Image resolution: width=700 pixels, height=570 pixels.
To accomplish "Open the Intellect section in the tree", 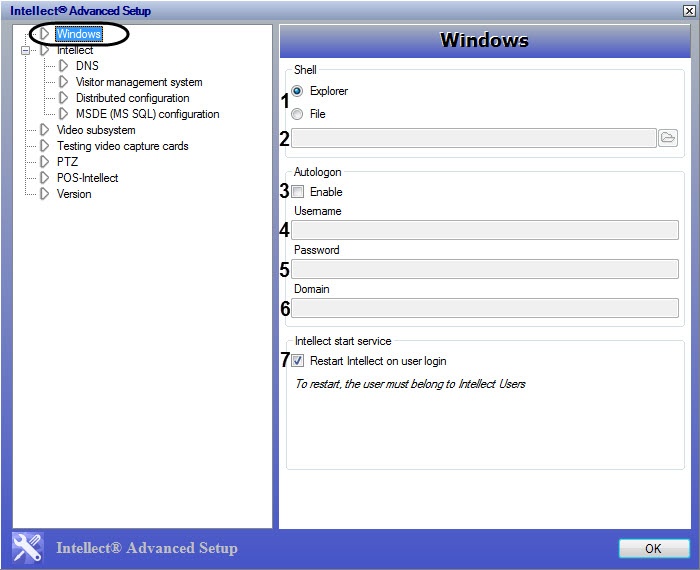I will point(75,50).
